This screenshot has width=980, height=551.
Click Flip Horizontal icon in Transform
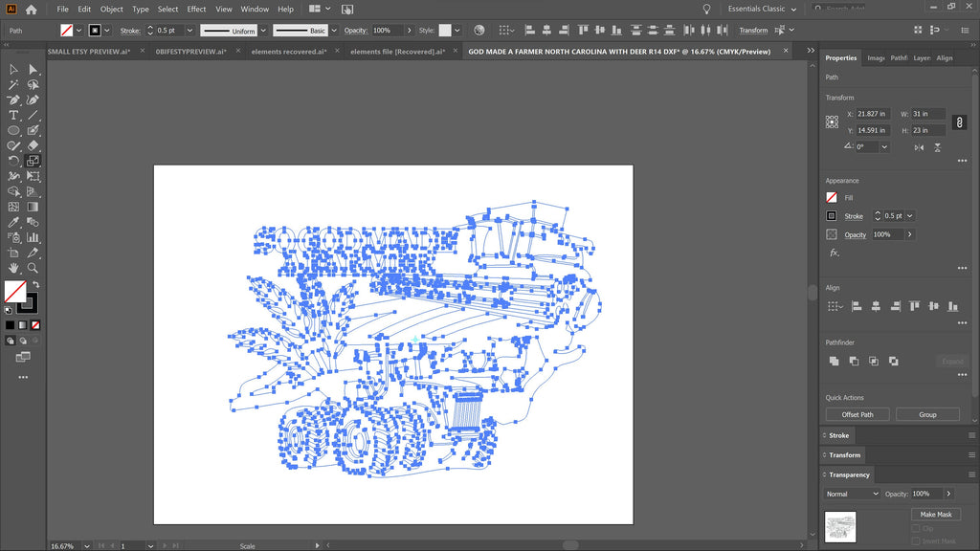point(919,147)
